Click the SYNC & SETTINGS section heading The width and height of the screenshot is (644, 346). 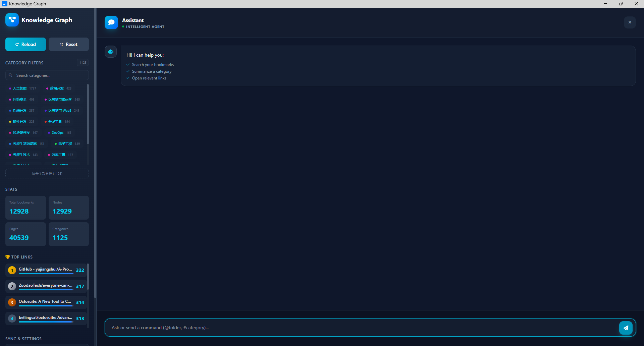point(23,339)
